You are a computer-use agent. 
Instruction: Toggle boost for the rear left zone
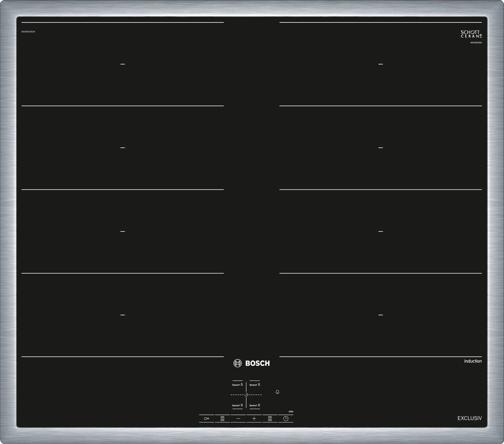coord(237,384)
